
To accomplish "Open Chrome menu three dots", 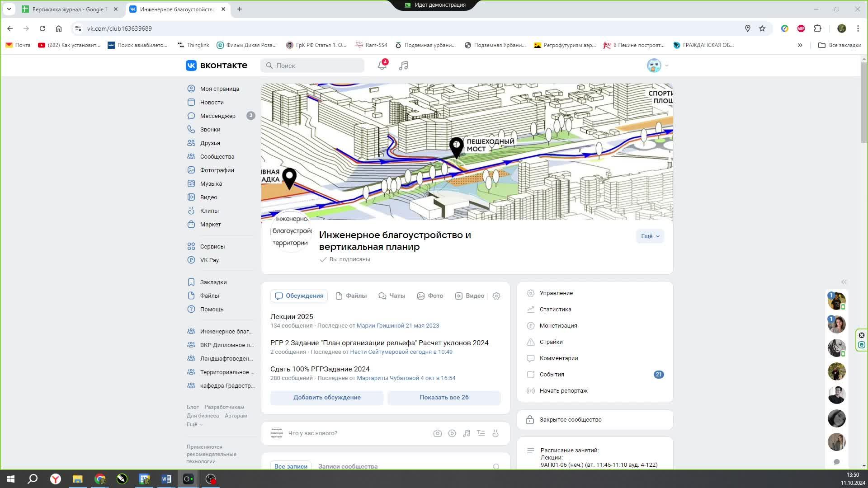I will tap(858, 28).
